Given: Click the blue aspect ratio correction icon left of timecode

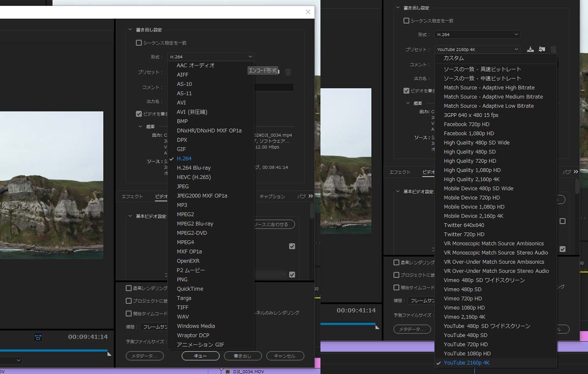Looking at the screenshot, I should (38, 337).
